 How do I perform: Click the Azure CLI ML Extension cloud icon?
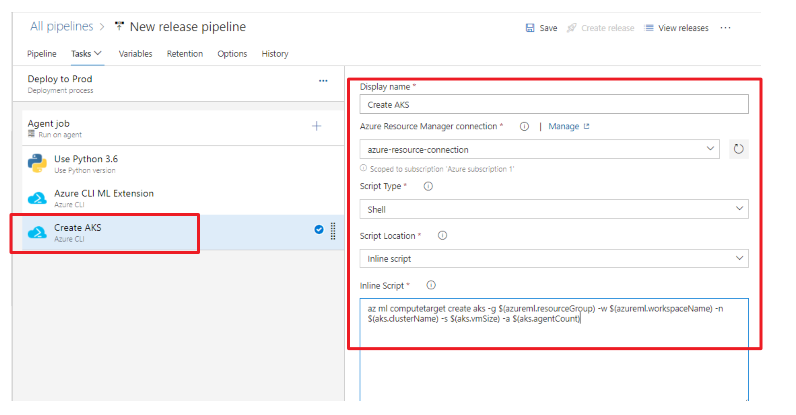[x=37, y=198]
